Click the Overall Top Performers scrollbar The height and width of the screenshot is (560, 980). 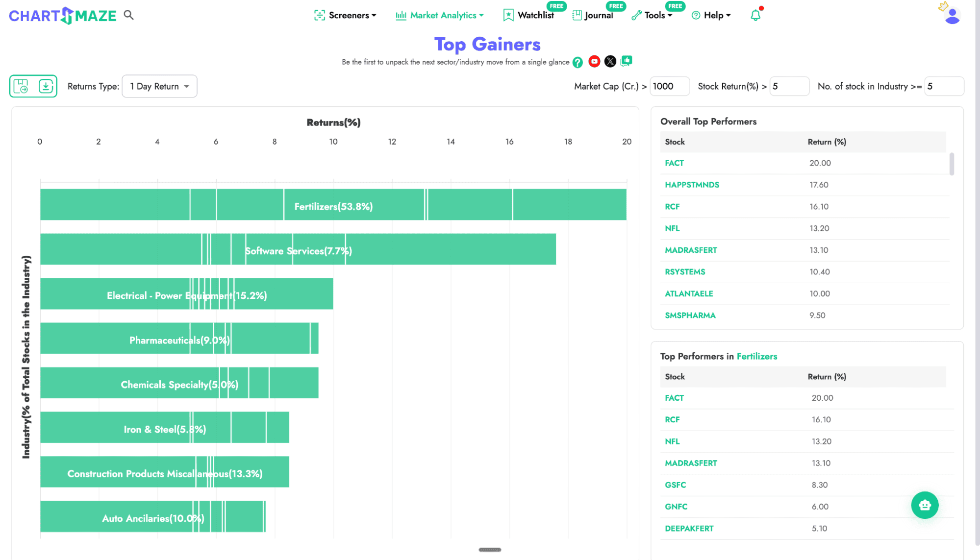pyautogui.click(x=952, y=164)
